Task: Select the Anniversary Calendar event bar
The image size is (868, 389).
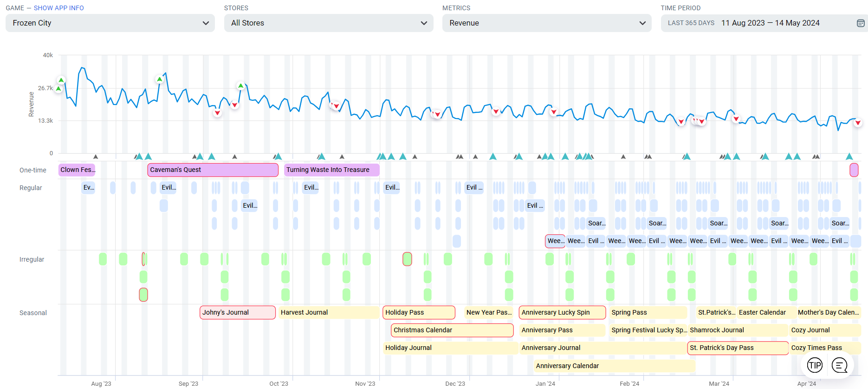Action: [615, 366]
